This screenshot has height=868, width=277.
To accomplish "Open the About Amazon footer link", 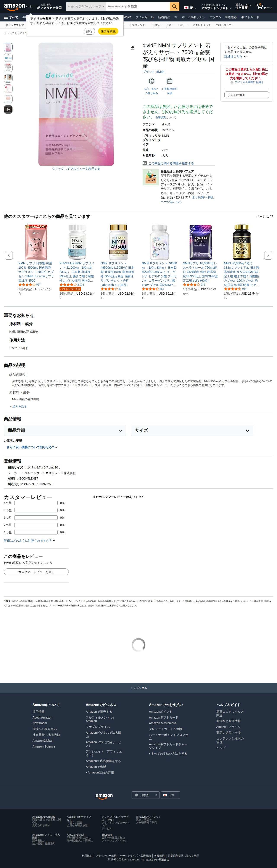I will (42, 717).
